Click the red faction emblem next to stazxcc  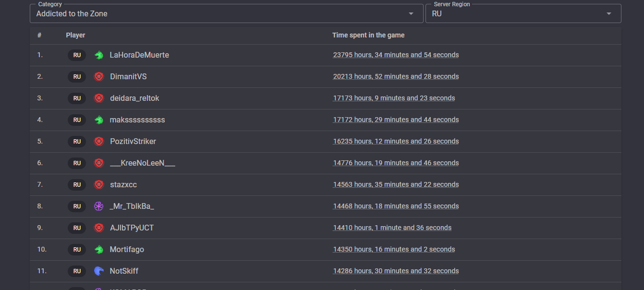click(x=99, y=185)
